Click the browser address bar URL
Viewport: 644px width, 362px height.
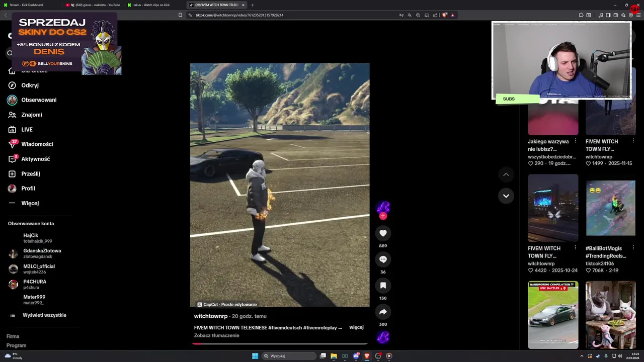(x=239, y=15)
